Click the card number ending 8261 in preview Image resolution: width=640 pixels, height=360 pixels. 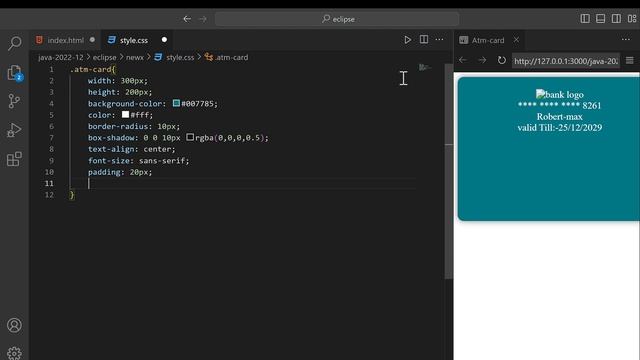click(559, 106)
